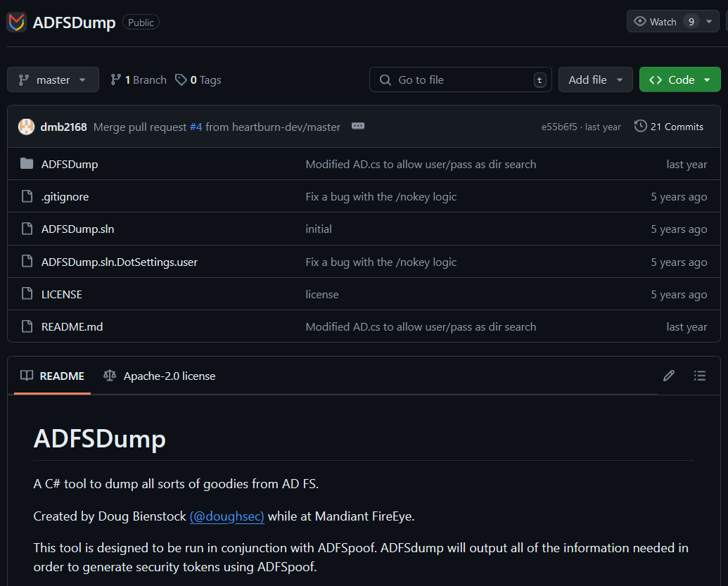
Task: Open the 21 Commits history
Action: point(669,127)
